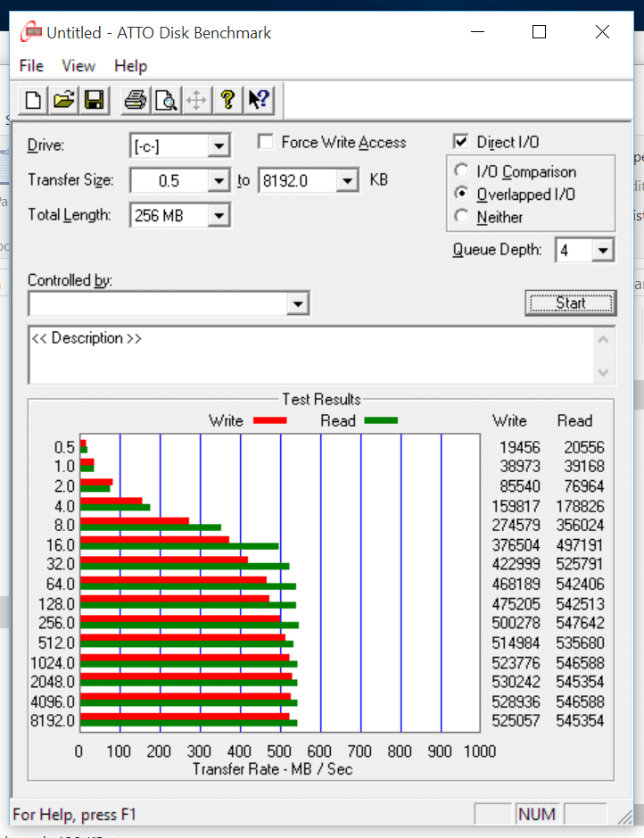
Task: Click the ATTO application icon in title bar
Action: tap(32, 33)
